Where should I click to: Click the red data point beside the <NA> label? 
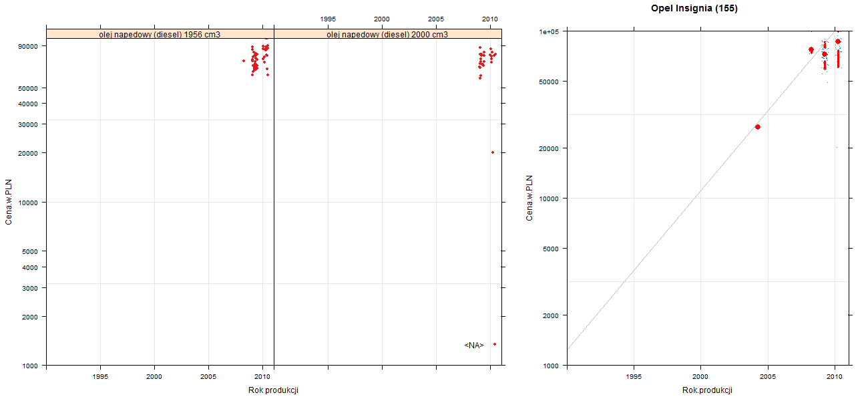tap(495, 344)
